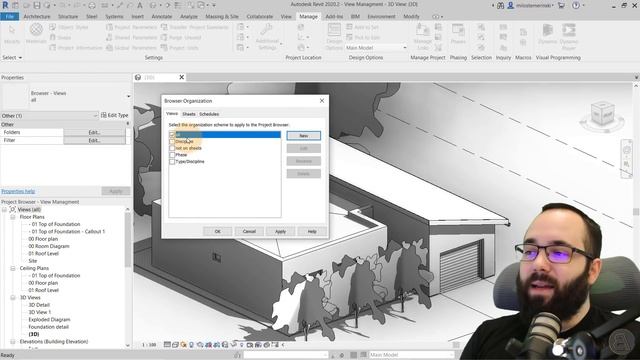Open the Browser - Views type selector dropdown
The height and width of the screenshot is (360, 640).
click(128, 96)
